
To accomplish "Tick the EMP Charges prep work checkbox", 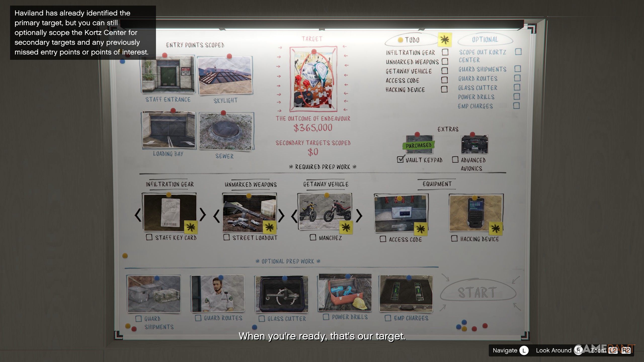I will (x=388, y=318).
